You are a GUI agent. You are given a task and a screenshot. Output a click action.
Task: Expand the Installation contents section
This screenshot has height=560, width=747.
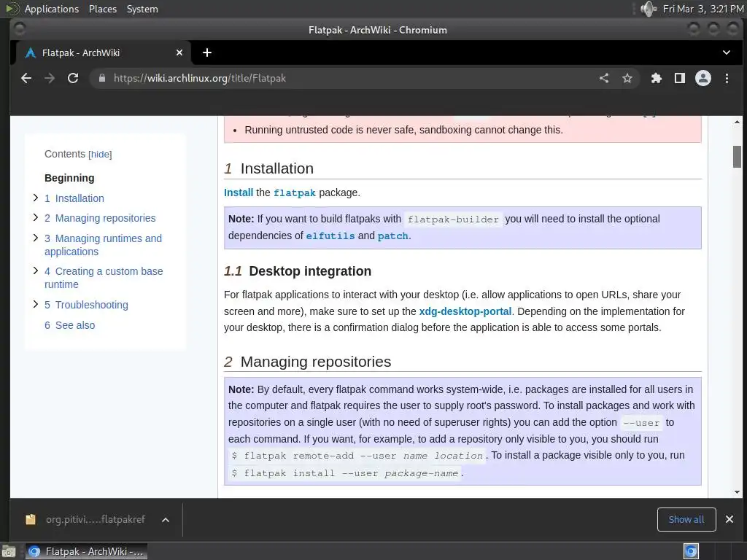pyautogui.click(x=35, y=198)
